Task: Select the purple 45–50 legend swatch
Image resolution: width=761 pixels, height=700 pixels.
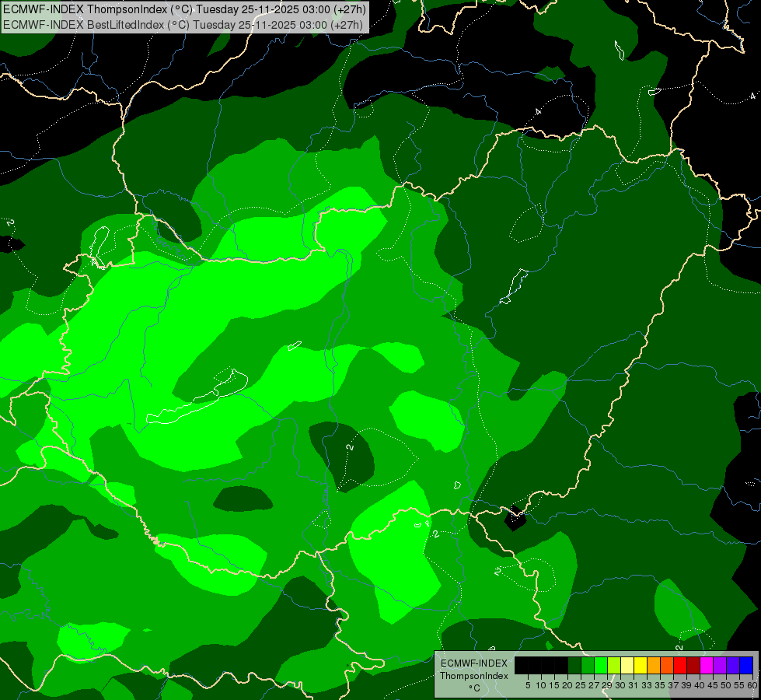Action: pyautogui.click(x=721, y=665)
